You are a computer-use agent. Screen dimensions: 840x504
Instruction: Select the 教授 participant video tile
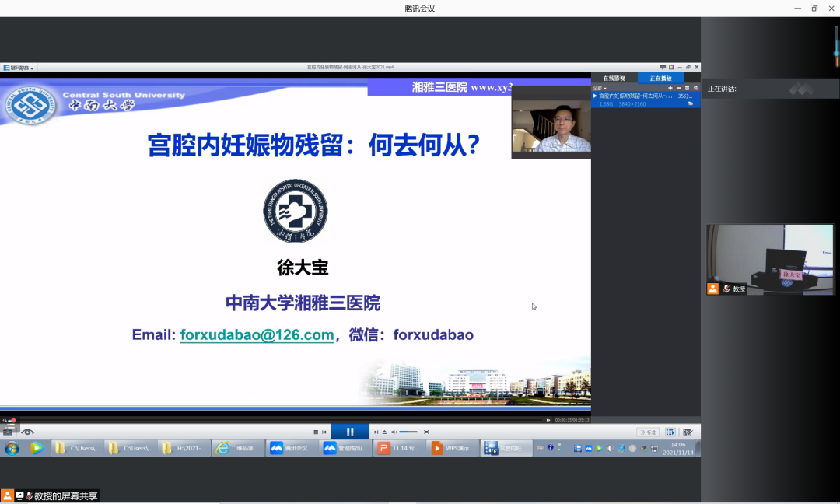pyautogui.click(x=770, y=260)
